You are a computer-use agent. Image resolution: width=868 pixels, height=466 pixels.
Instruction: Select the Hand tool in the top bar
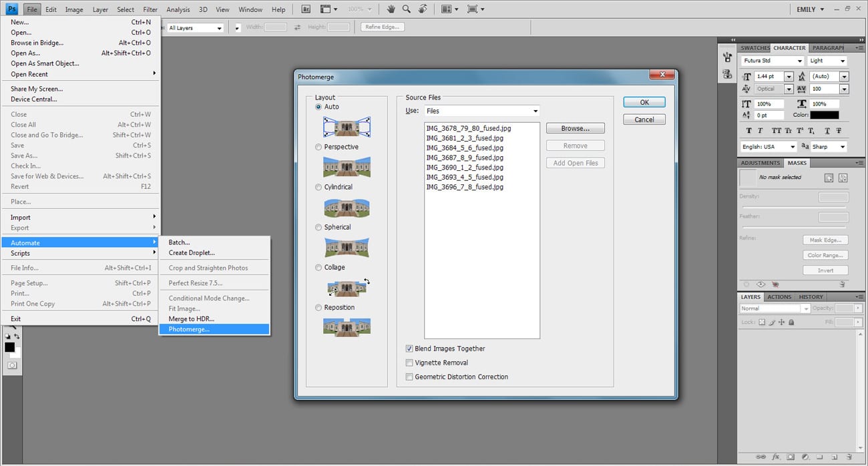point(391,9)
